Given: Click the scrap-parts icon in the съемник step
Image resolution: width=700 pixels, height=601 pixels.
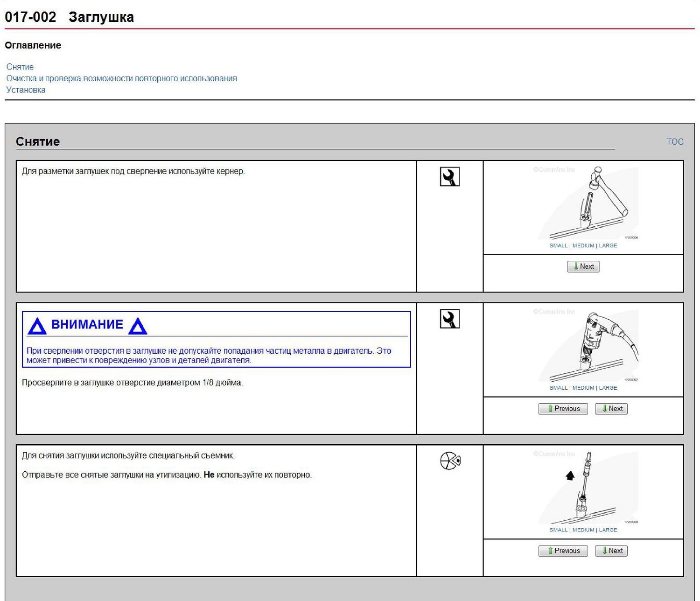Looking at the screenshot, I should (x=450, y=461).
